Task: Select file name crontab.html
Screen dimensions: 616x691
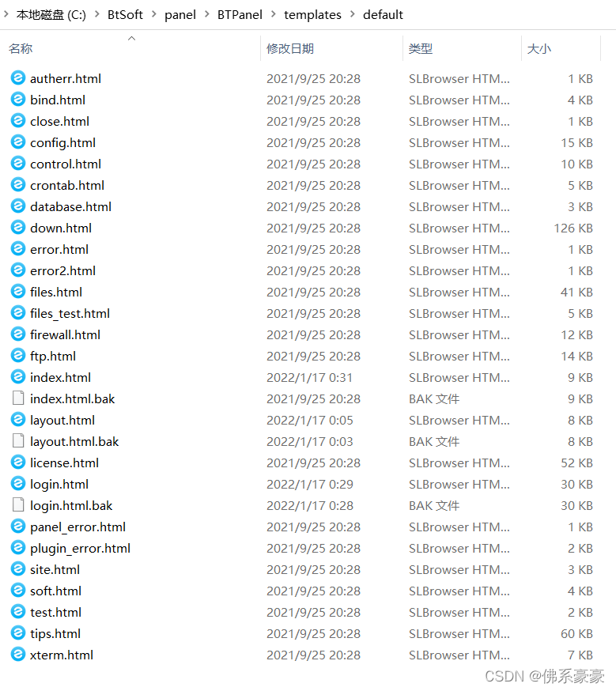Action: coord(67,186)
